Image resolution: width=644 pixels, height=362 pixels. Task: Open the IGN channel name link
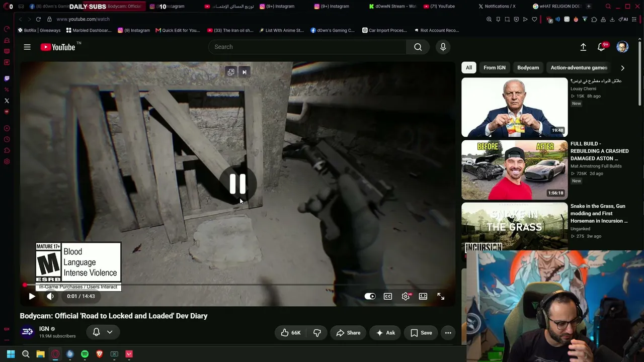44,329
